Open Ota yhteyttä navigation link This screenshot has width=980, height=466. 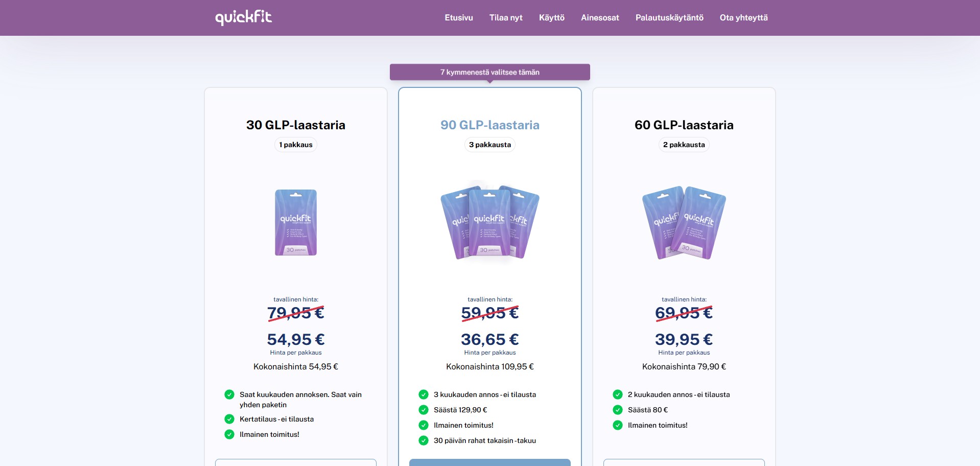pos(744,17)
